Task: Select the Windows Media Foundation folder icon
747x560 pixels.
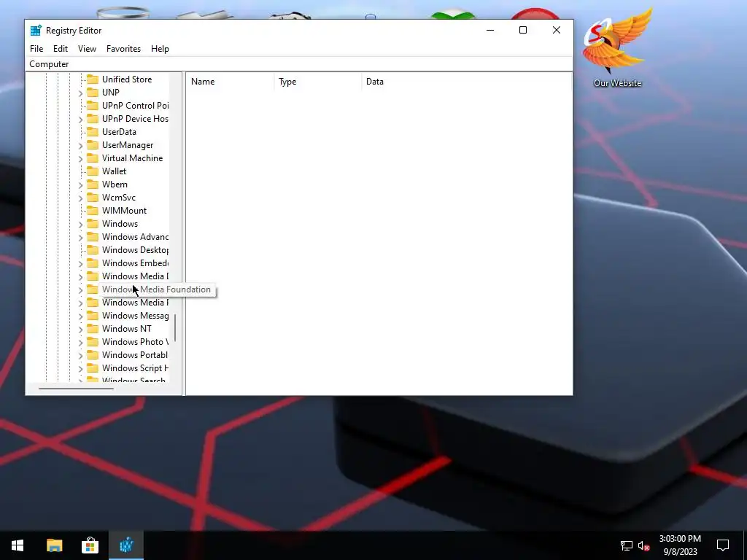Action: click(93, 289)
